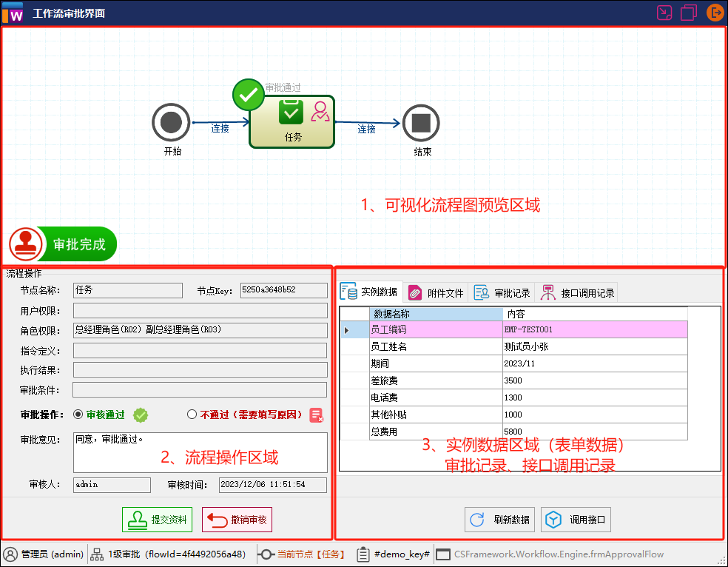Click the hierarchy icon next to 1级审批 in the status bar
Viewport: 728px width, 567px height.
point(97,554)
